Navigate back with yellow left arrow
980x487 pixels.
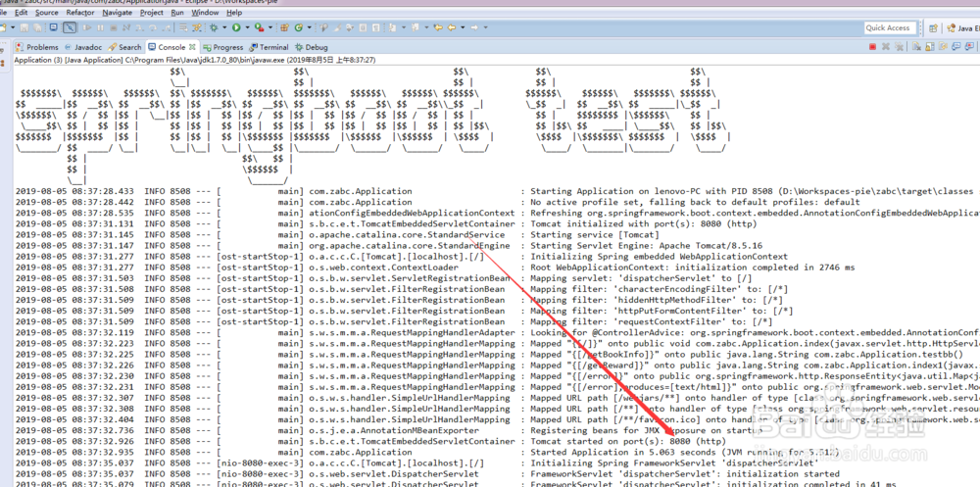tap(451, 27)
